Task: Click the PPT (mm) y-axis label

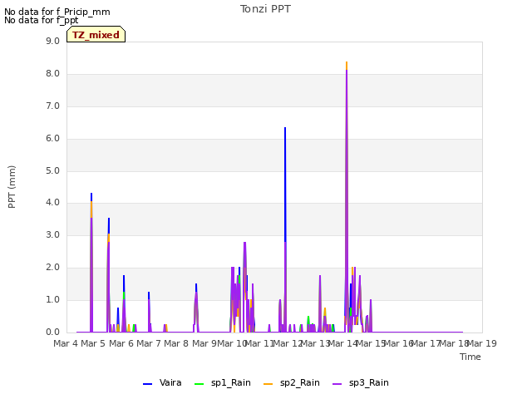Action: point(12,186)
